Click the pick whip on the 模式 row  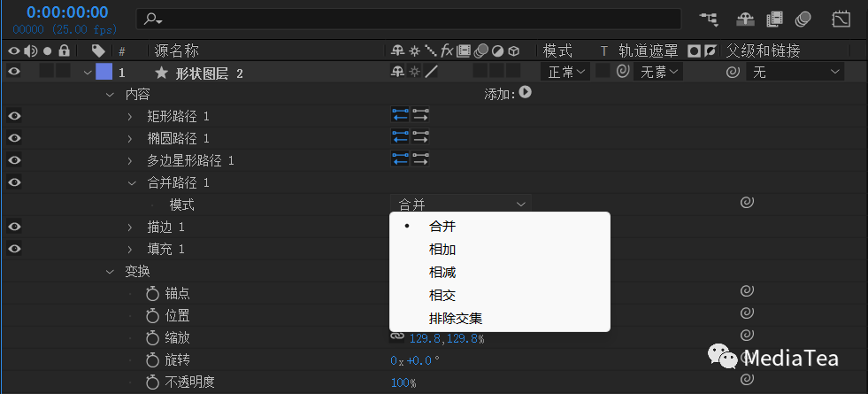click(747, 202)
